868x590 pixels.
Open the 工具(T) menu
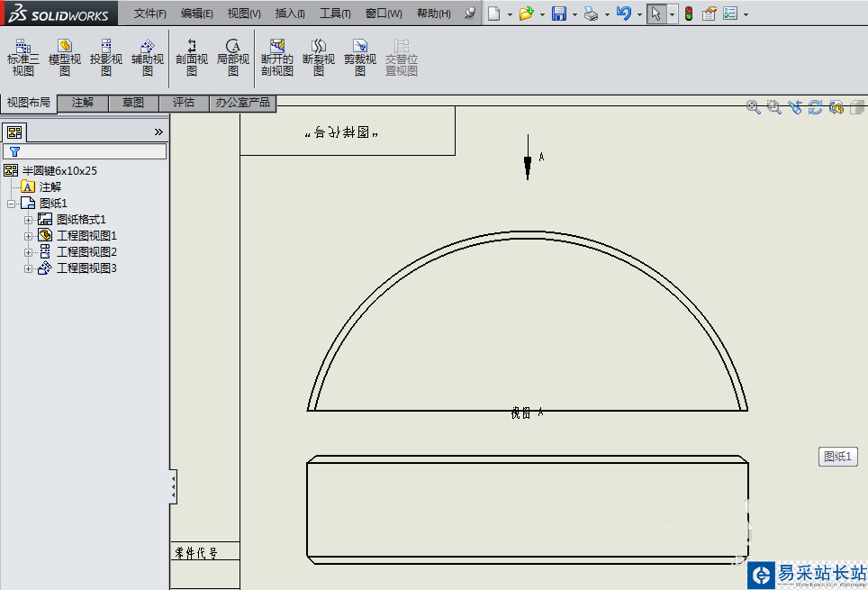point(335,14)
